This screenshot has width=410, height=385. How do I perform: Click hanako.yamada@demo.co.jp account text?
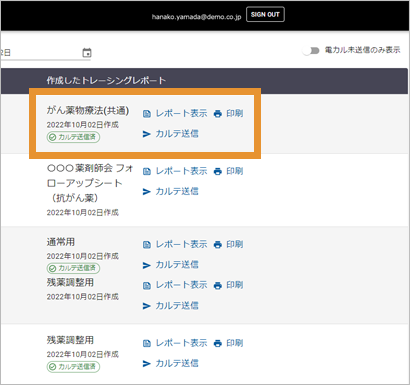pos(196,17)
